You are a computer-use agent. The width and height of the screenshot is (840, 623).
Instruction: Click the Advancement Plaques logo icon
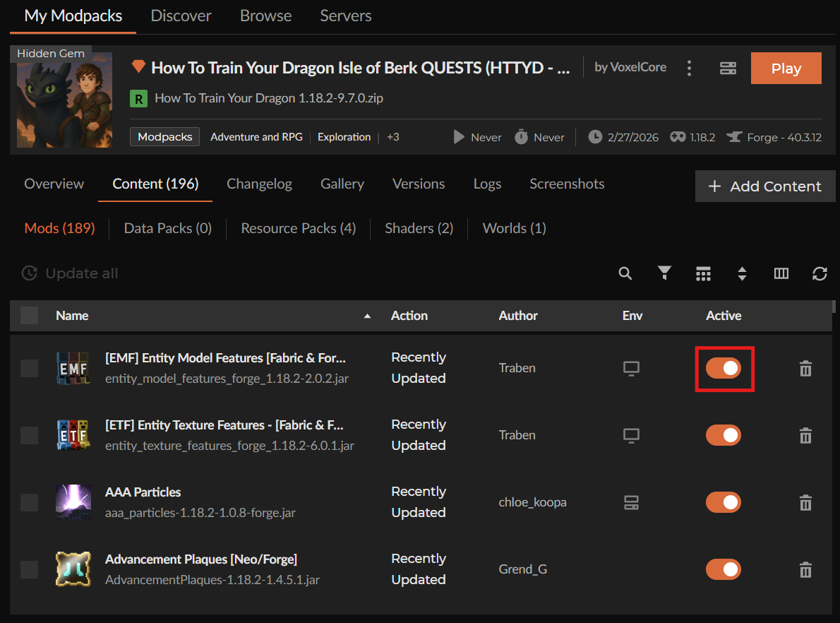(73, 569)
